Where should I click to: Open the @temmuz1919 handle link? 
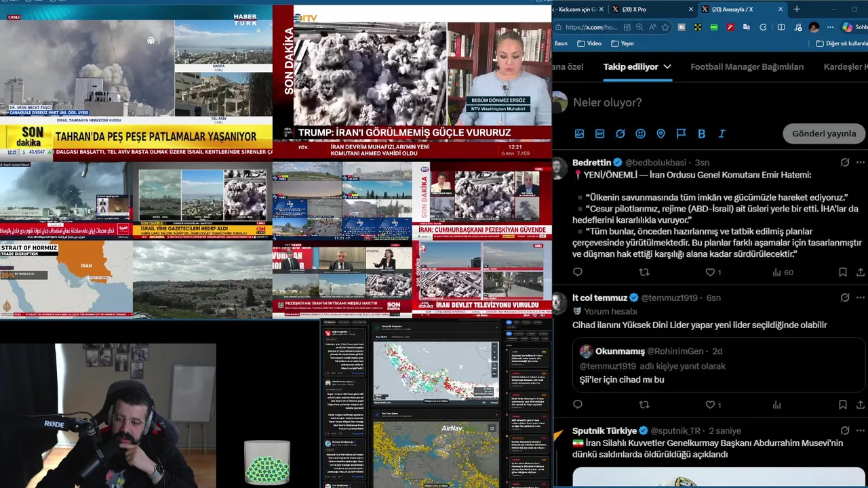(669, 298)
